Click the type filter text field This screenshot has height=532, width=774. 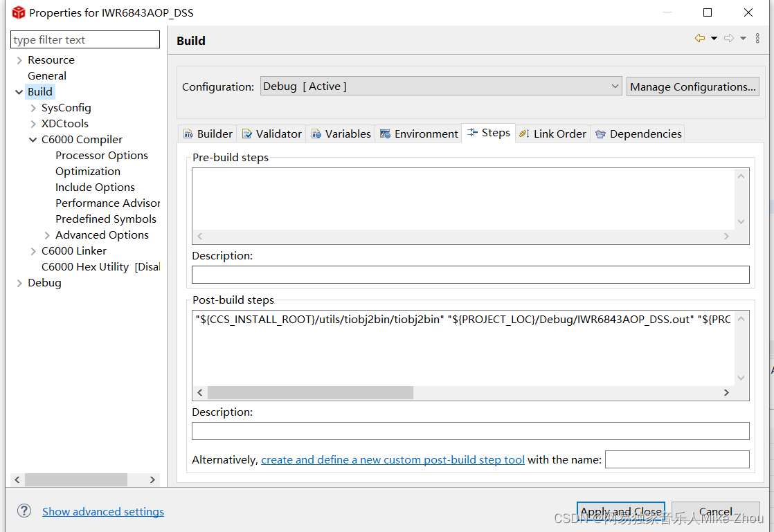click(84, 39)
